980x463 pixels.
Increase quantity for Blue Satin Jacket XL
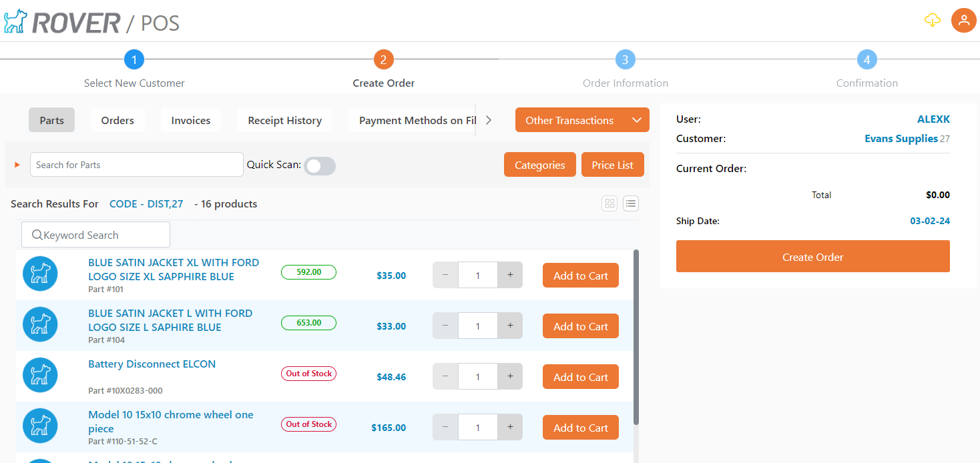pyautogui.click(x=510, y=275)
